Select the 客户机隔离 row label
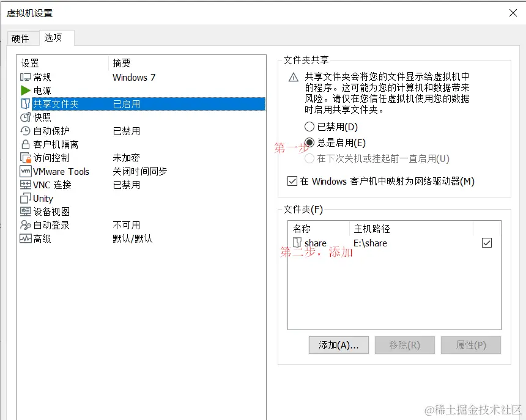This screenshot has width=526, height=420. click(x=56, y=144)
